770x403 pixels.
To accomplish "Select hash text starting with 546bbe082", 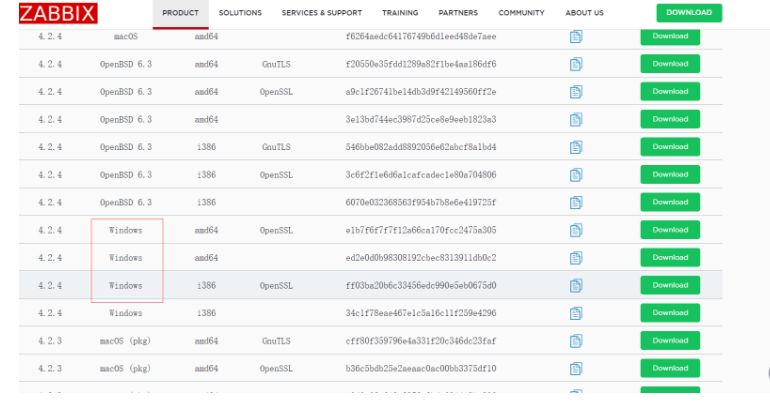I will [x=421, y=147].
